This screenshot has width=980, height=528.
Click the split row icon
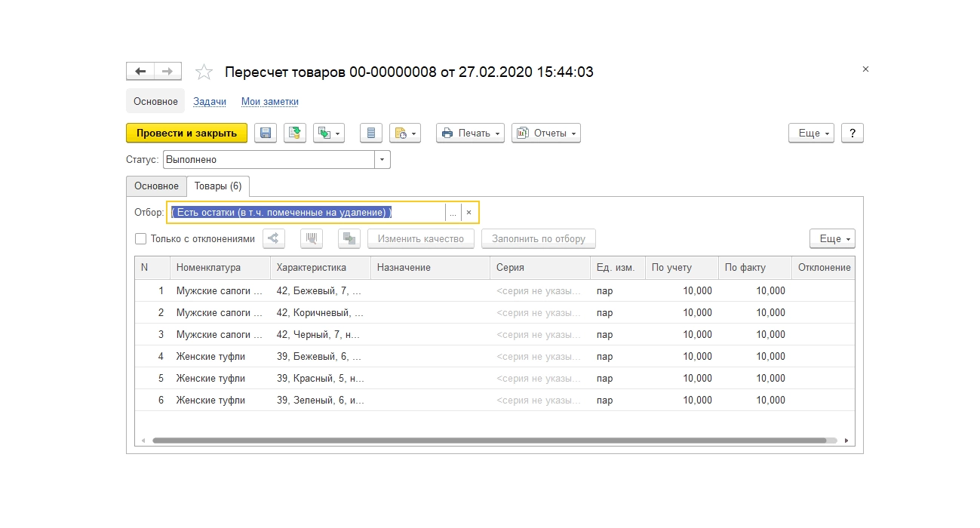274,238
